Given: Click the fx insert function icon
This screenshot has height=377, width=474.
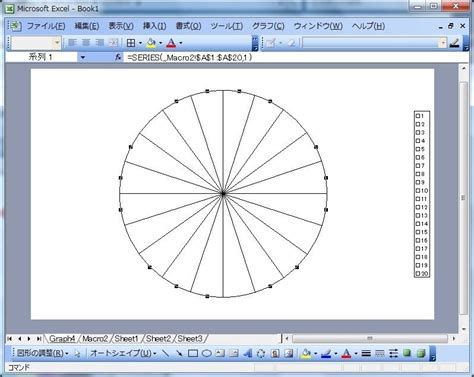Looking at the screenshot, I should [118, 57].
